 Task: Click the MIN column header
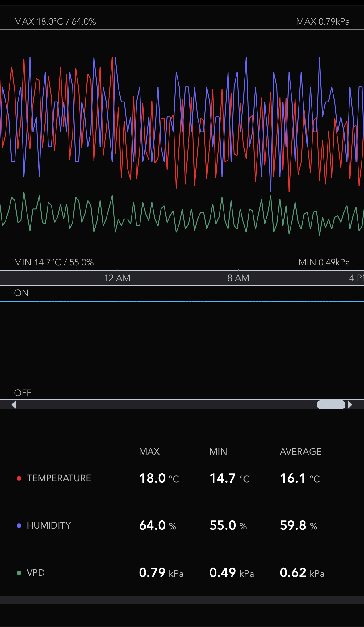(x=218, y=452)
